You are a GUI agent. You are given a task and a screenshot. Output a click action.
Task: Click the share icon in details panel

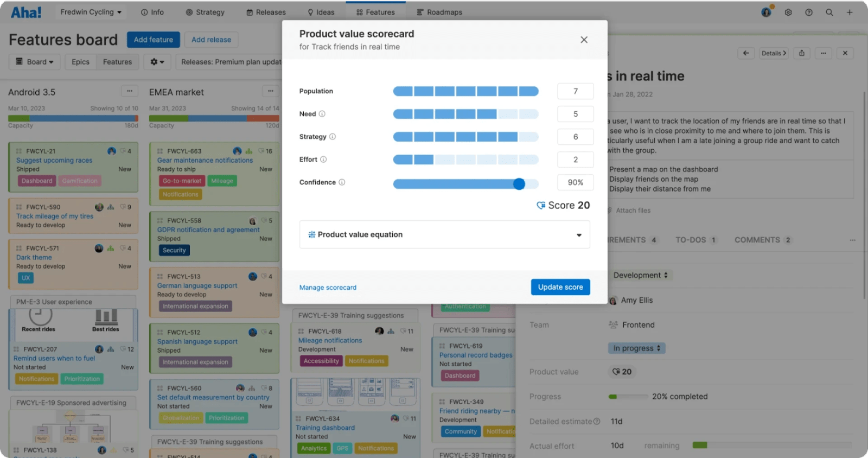pos(802,53)
